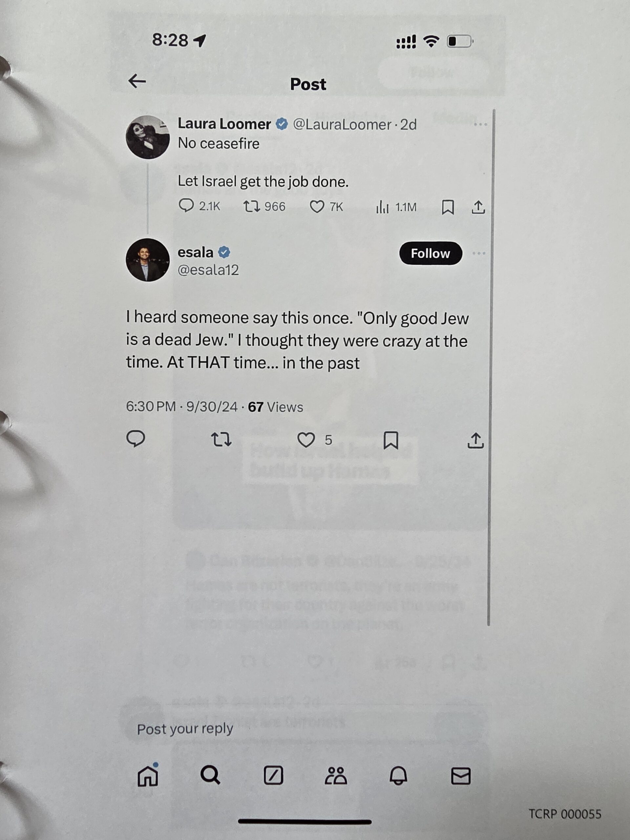The height and width of the screenshot is (840, 630).
Task: Tap the back arrow beside Post
Action: click(x=137, y=81)
